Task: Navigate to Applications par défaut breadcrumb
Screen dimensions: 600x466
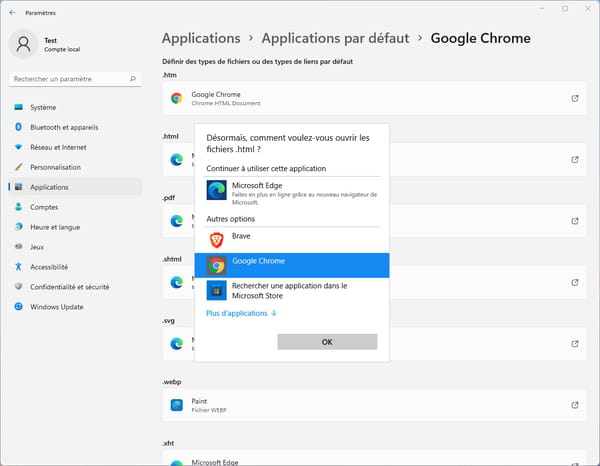Action: (x=335, y=38)
